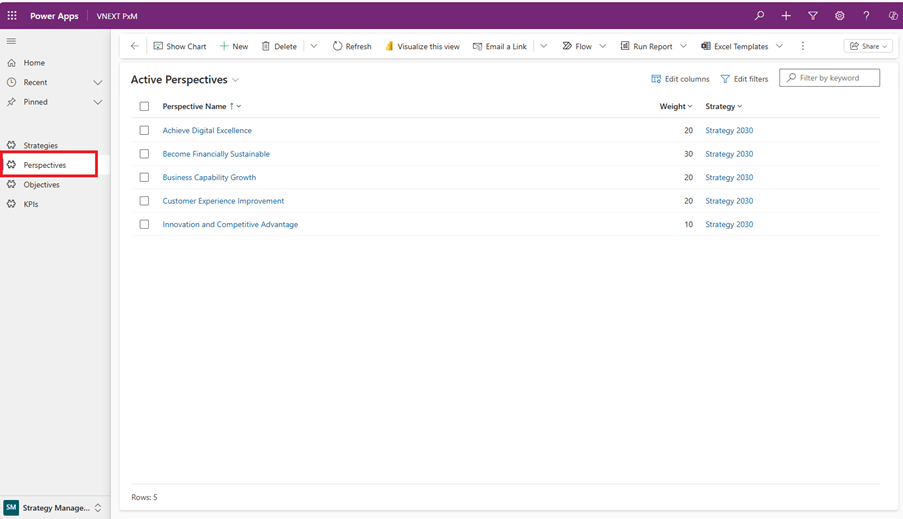Open Become Financially Sustainable record
The height and width of the screenshot is (519, 903).
[216, 154]
